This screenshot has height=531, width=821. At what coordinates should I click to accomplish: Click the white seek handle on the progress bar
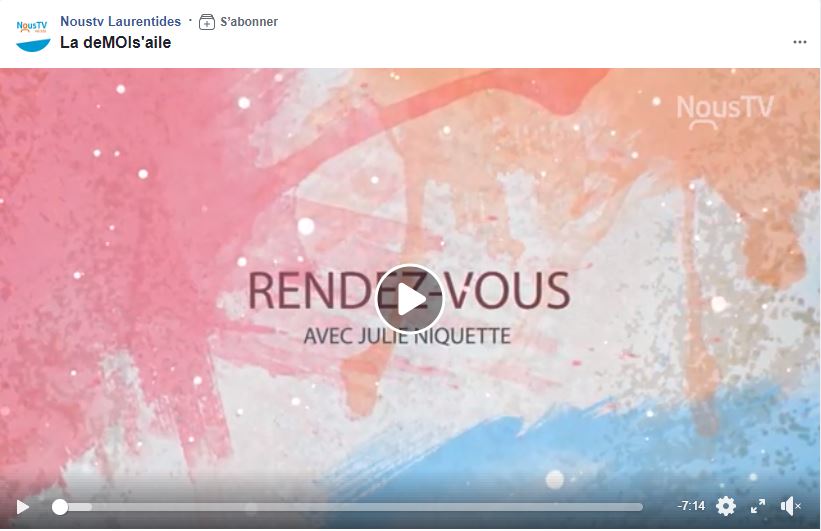point(60,507)
